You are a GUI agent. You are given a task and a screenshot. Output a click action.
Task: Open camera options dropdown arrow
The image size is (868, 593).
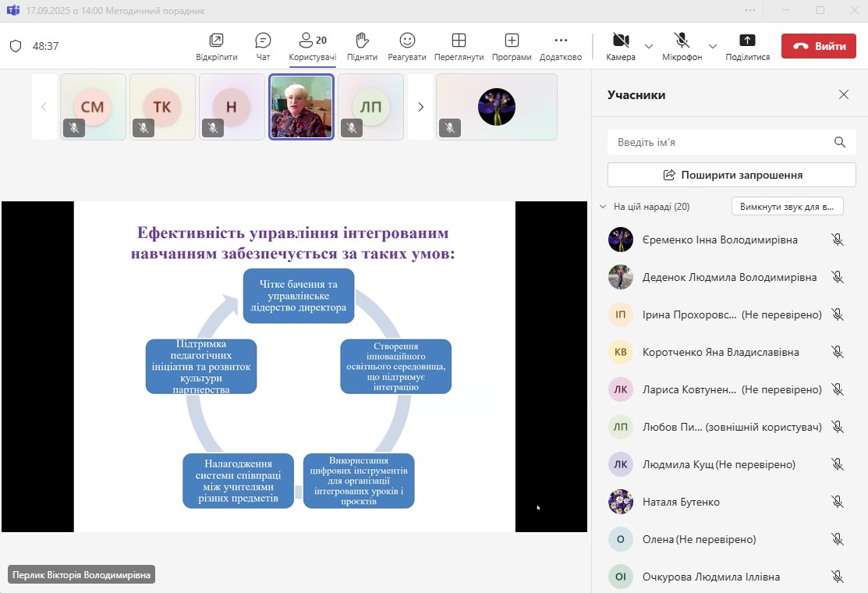pos(649,47)
